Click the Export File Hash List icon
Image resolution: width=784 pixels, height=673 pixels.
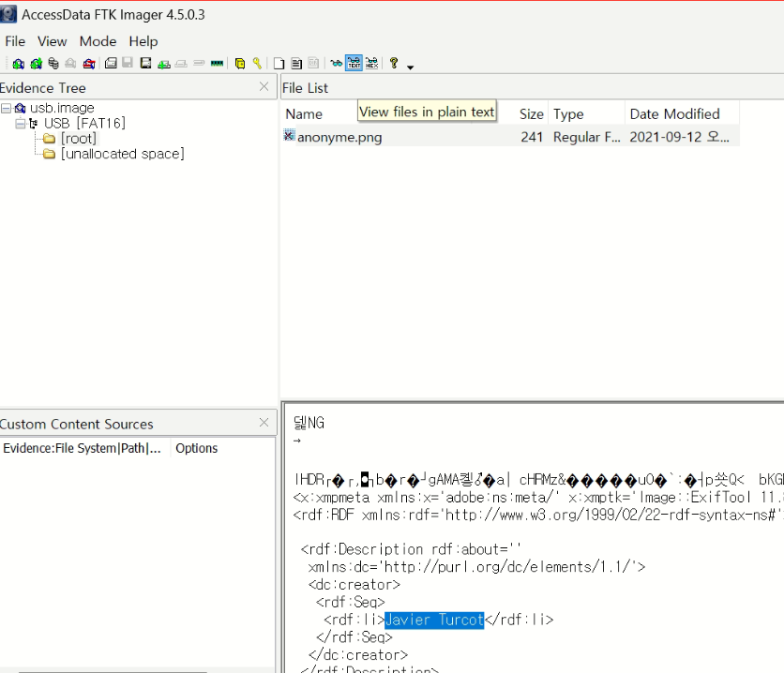296,64
